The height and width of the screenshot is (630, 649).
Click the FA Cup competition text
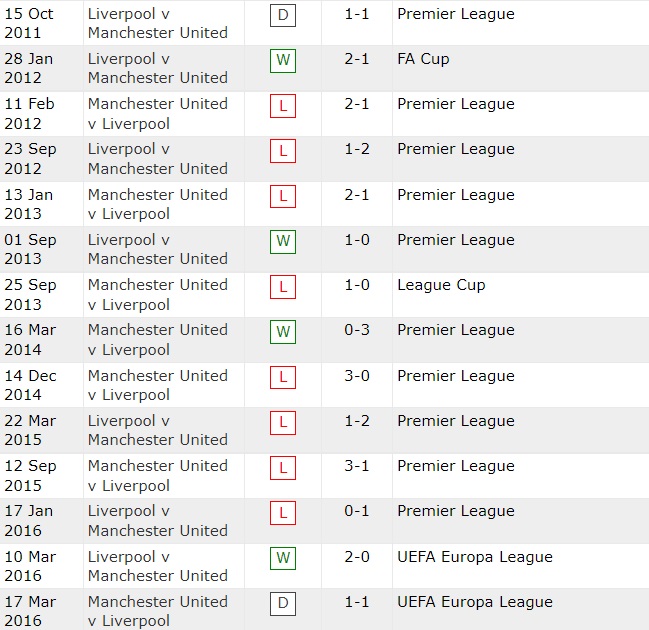tap(423, 59)
